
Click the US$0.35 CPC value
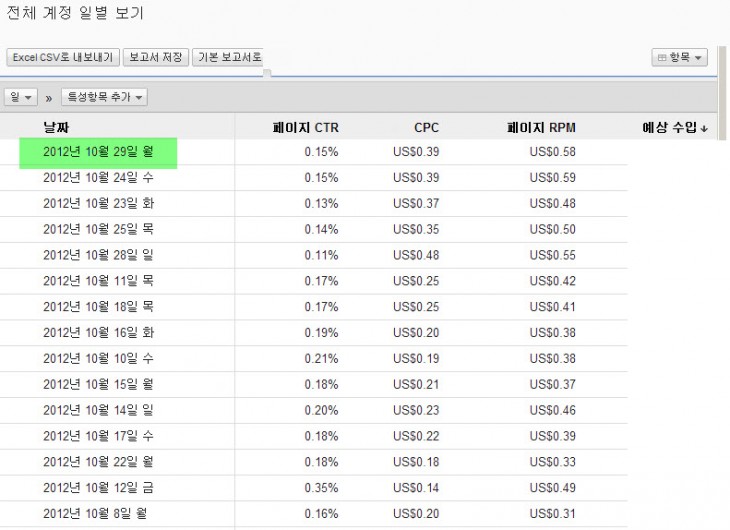tap(416, 229)
